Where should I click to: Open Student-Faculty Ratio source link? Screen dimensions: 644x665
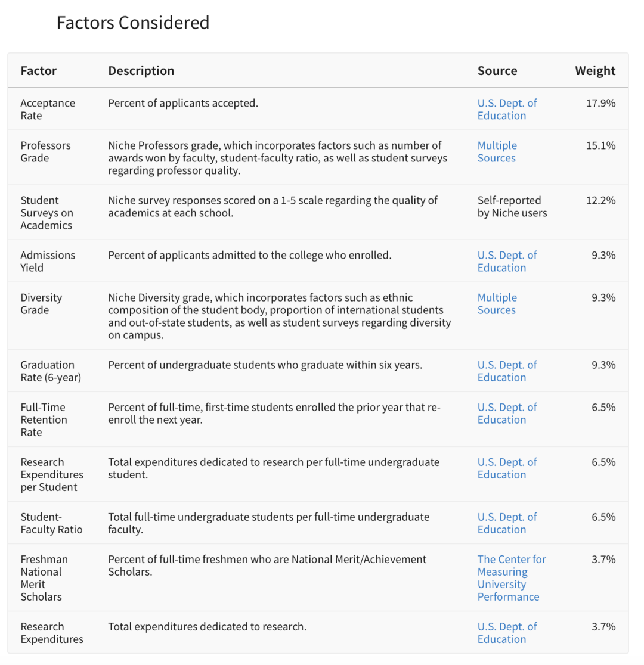coord(507,523)
